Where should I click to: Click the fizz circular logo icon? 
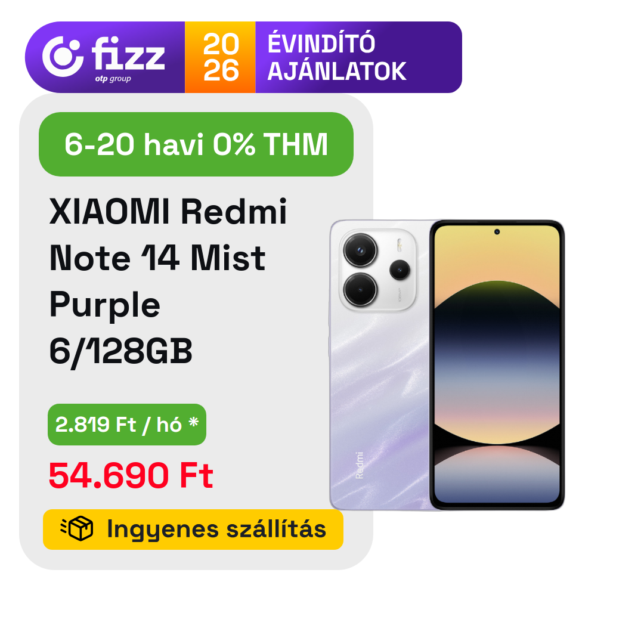(x=63, y=57)
